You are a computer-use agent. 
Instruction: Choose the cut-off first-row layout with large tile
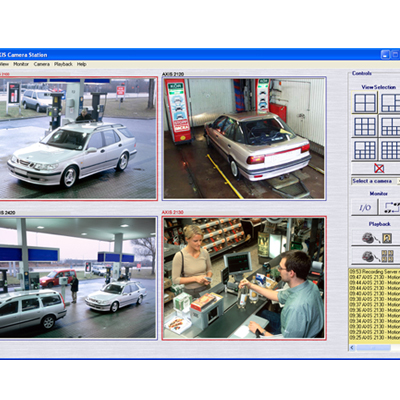[x=390, y=103]
